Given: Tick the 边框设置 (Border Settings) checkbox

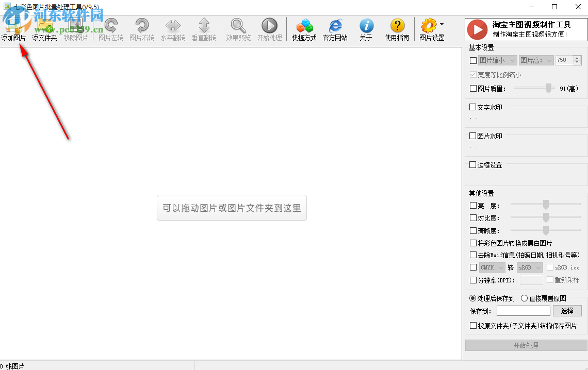Looking at the screenshot, I should pos(473,165).
